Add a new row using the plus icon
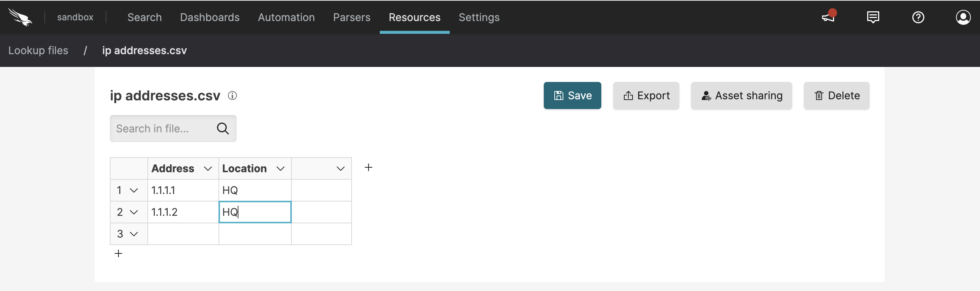Image resolution: width=980 pixels, height=291 pixels. point(118,253)
